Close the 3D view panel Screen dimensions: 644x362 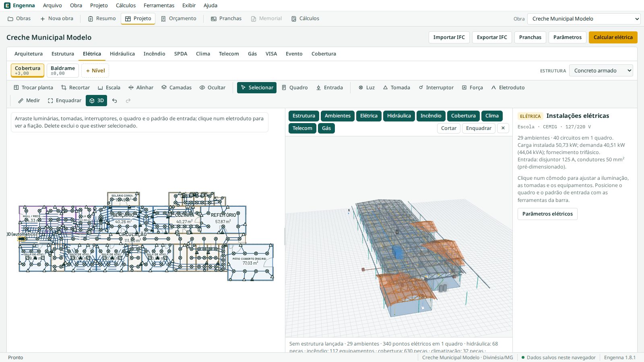[503, 128]
